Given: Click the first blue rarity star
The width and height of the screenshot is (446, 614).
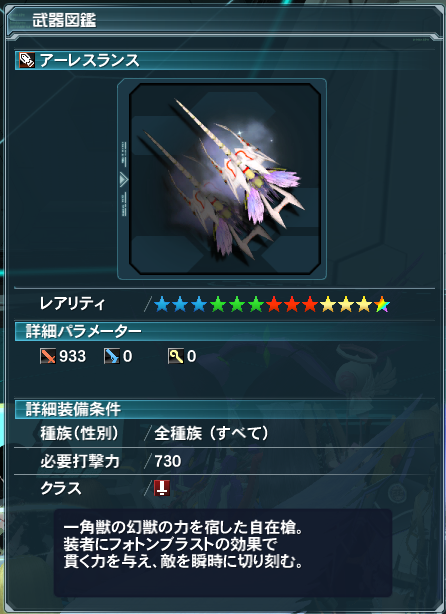Looking at the screenshot, I should coord(162,304).
